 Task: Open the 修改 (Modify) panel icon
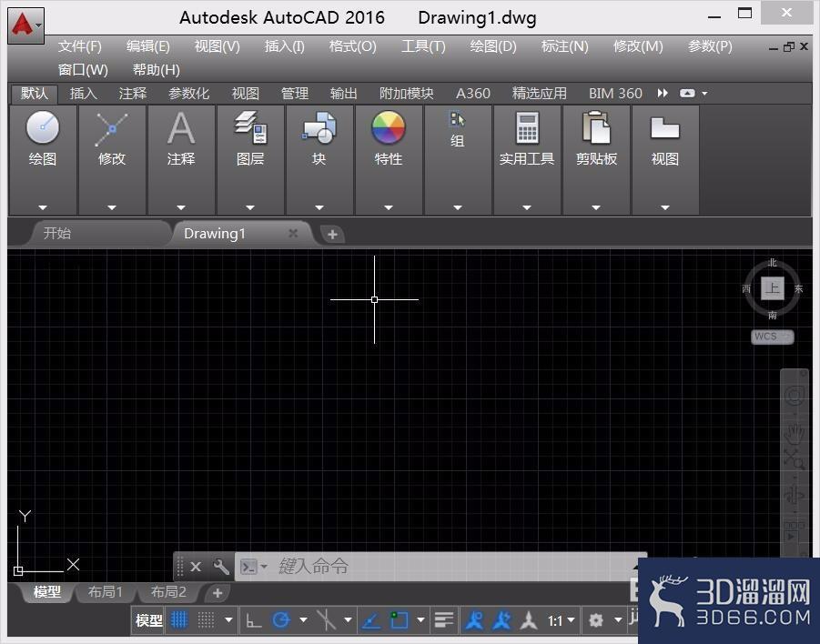(x=111, y=128)
